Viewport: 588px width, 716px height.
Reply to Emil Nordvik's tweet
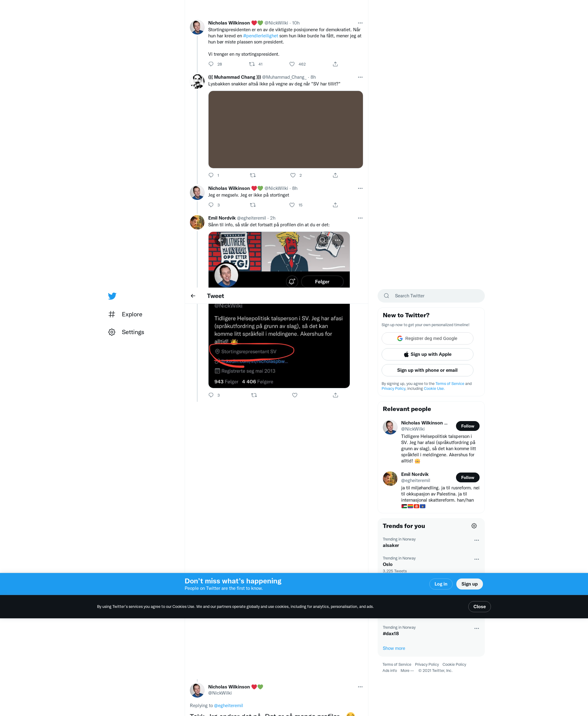[211, 395]
